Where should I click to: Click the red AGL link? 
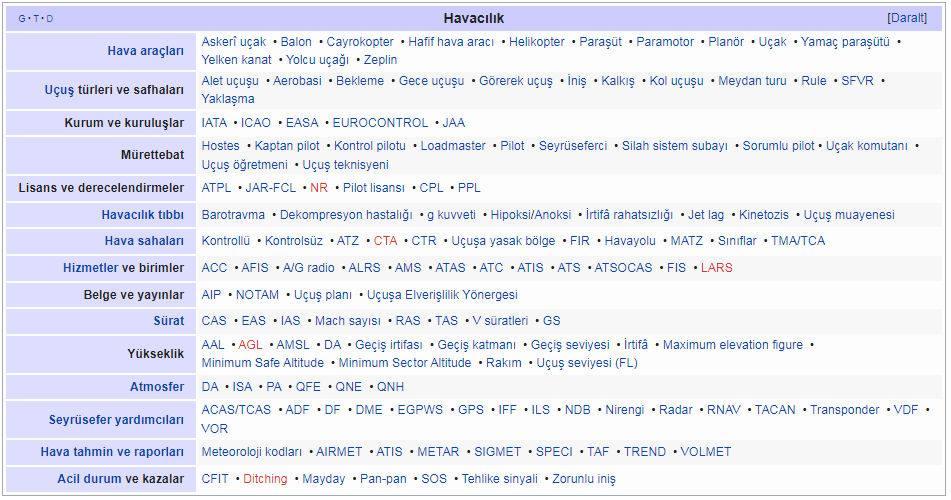click(250, 345)
